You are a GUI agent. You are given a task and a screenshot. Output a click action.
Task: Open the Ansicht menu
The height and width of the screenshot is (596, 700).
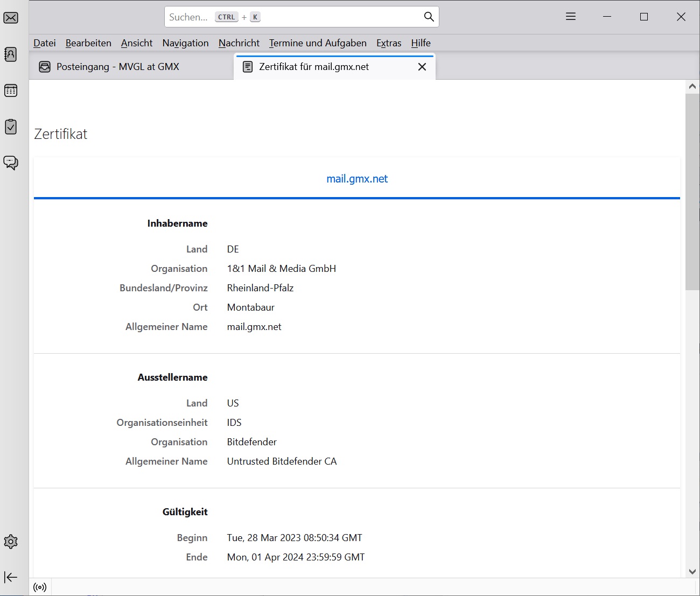[137, 43]
